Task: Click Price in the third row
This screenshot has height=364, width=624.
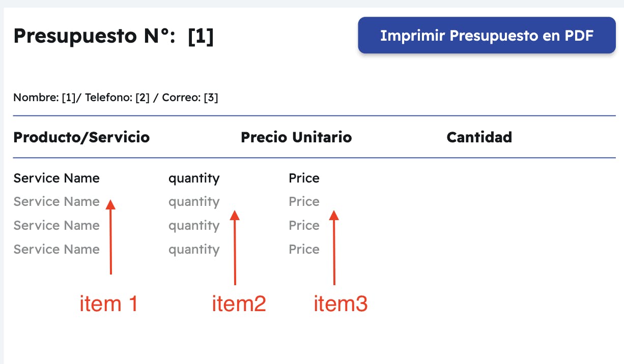Action: click(304, 226)
